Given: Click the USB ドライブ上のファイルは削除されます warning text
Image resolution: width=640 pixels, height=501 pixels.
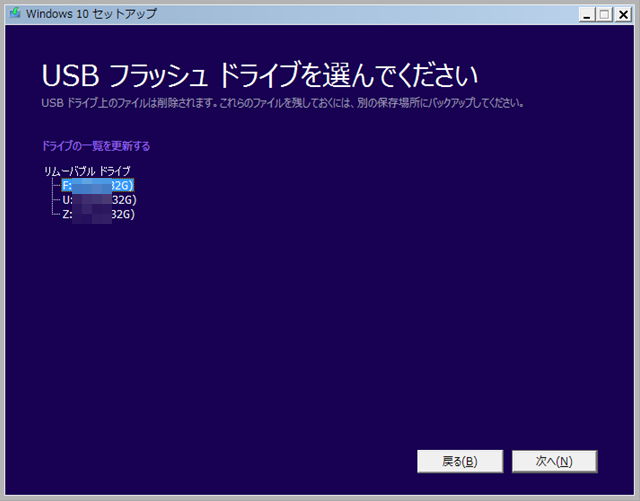Looking at the screenshot, I should click(x=282, y=103).
